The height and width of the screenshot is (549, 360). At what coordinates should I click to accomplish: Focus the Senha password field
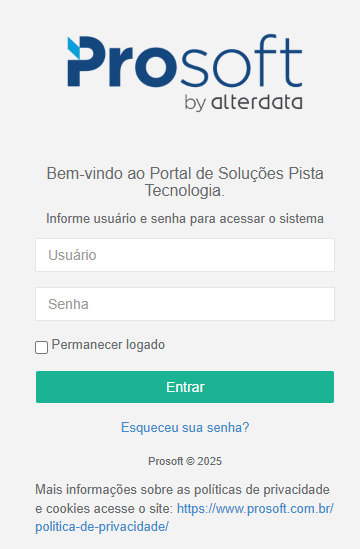[x=185, y=304]
